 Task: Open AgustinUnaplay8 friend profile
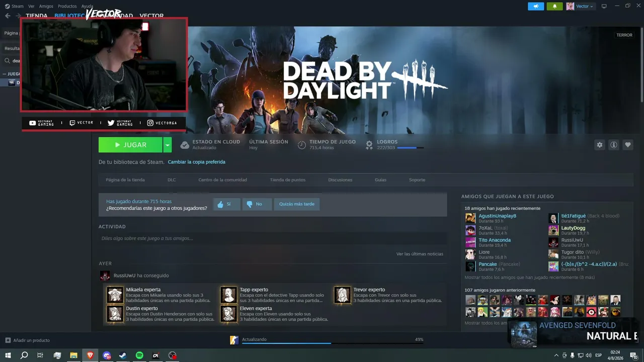click(x=497, y=216)
